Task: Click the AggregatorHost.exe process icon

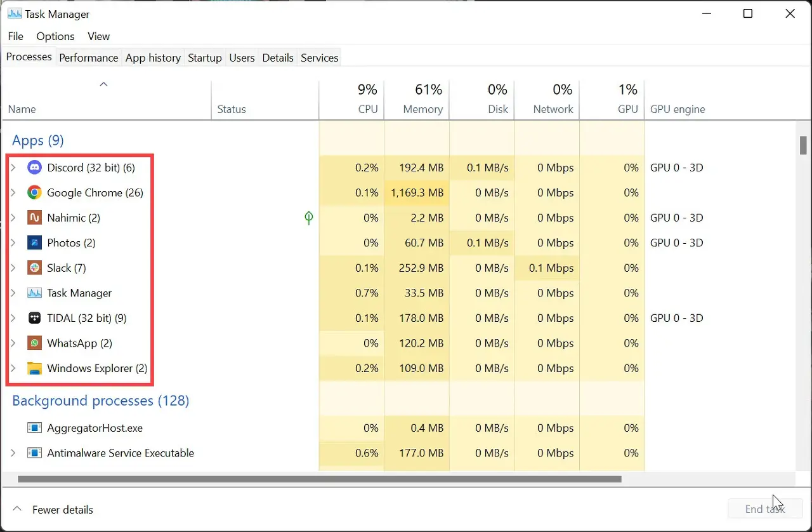Action: point(34,428)
